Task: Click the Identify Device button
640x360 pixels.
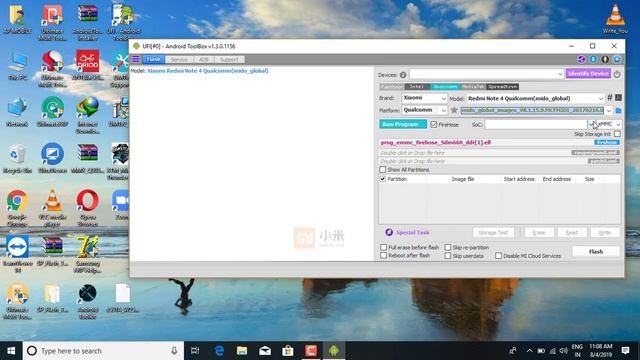Action: [x=588, y=74]
